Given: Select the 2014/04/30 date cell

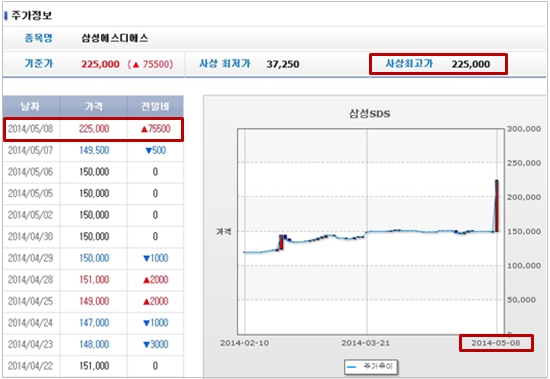Looking at the screenshot, I should (31, 237).
